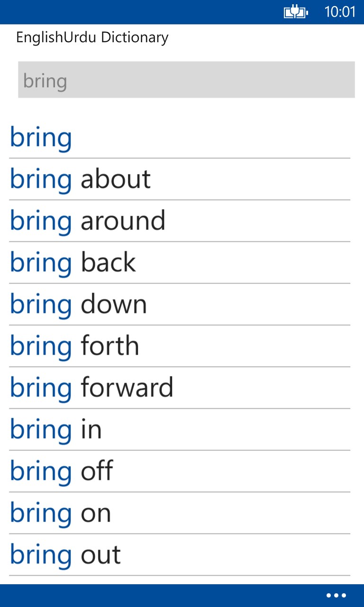Tap the word "down" in the results list

pos(114,304)
